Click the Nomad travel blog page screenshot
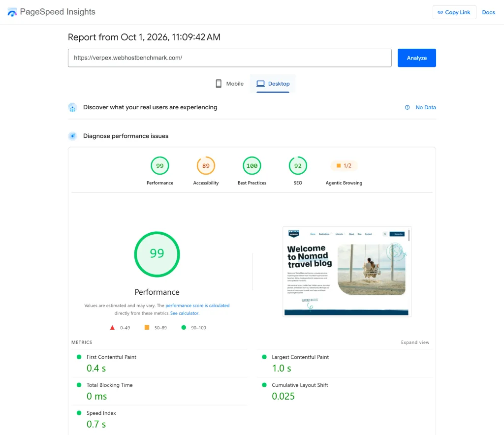Viewport: 504px width, 435px height. pyautogui.click(x=347, y=272)
